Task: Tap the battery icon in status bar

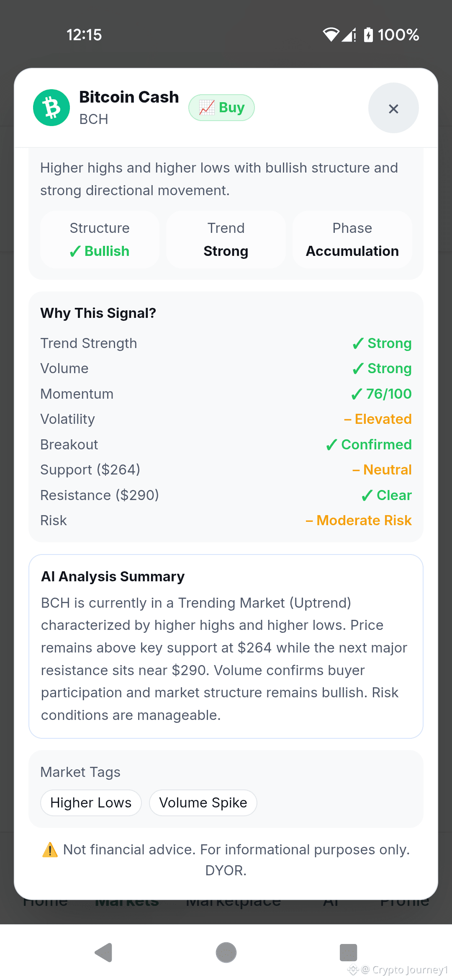Action: (368, 35)
